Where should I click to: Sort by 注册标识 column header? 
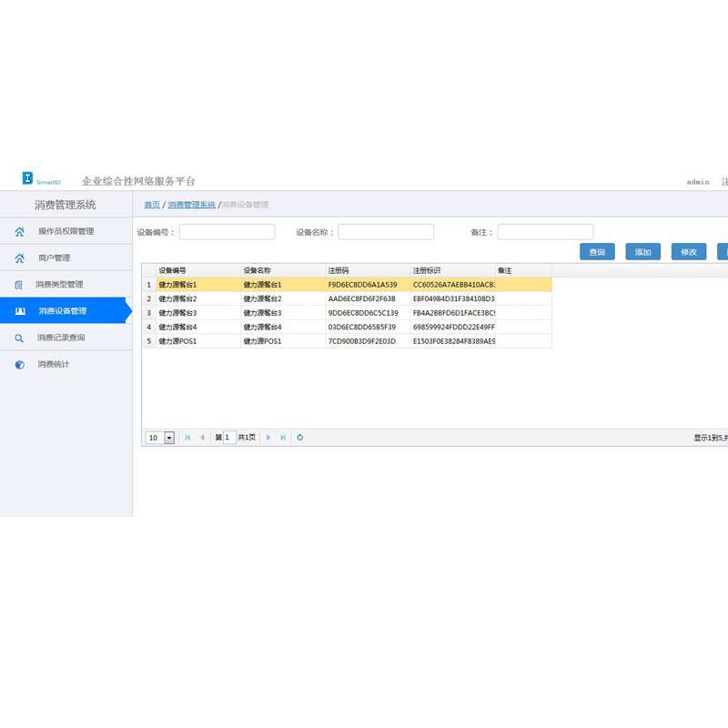(x=453, y=270)
